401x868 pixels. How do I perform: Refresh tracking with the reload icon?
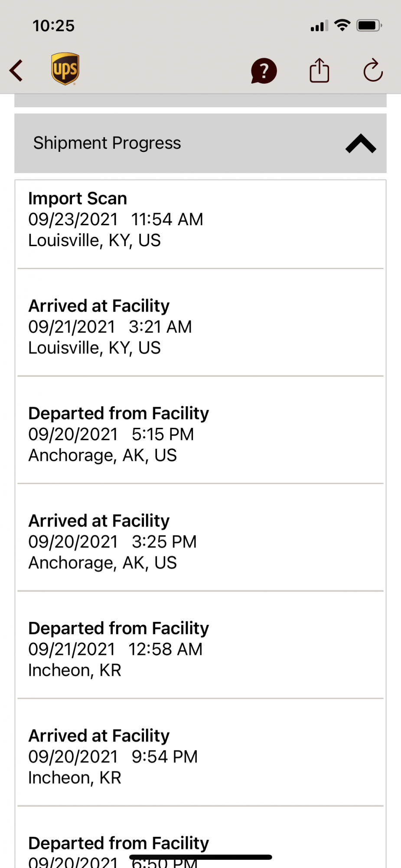pyautogui.click(x=373, y=70)
